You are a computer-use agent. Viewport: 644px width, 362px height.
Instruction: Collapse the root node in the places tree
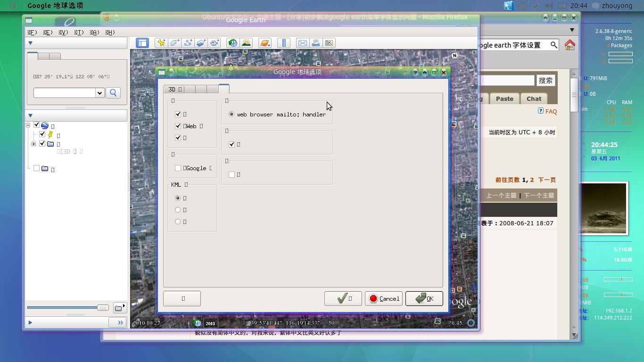click(x=28, y=125)
